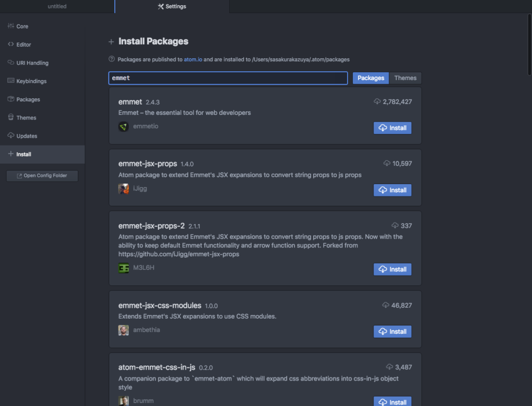Click the download icon beside 2,782,427

click(x=377, y=101)
